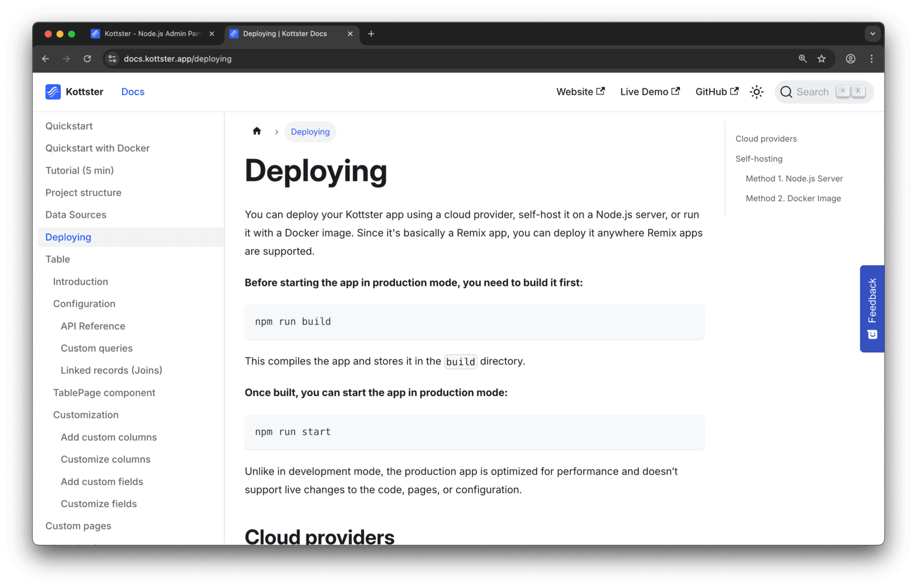Image resolution: width=917 pixels, height=588 pixels.
Task: Click the search magnifier icon
Action: (x=786, y=92)
